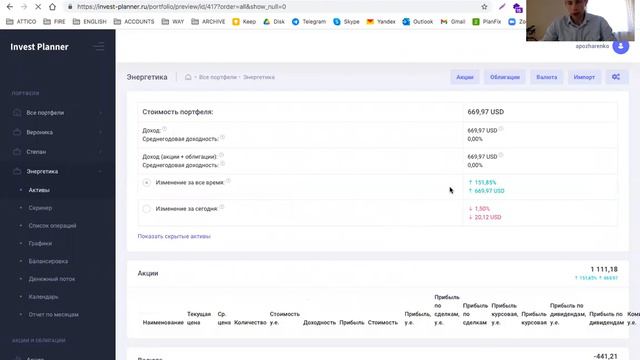Open the PlanFix bookmark
The image size is (640, 360).
click(487, 22)
